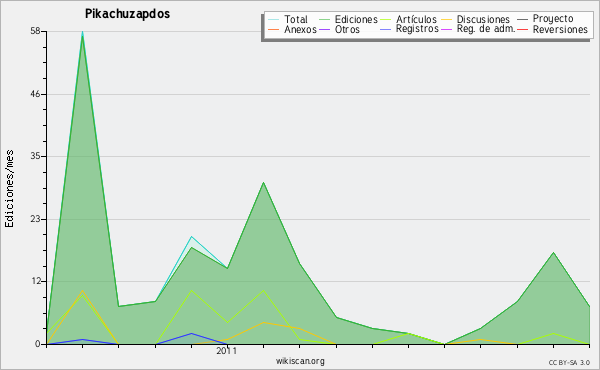
Task: Click the 12 y-axis value
Action: (x=35, y=281)
